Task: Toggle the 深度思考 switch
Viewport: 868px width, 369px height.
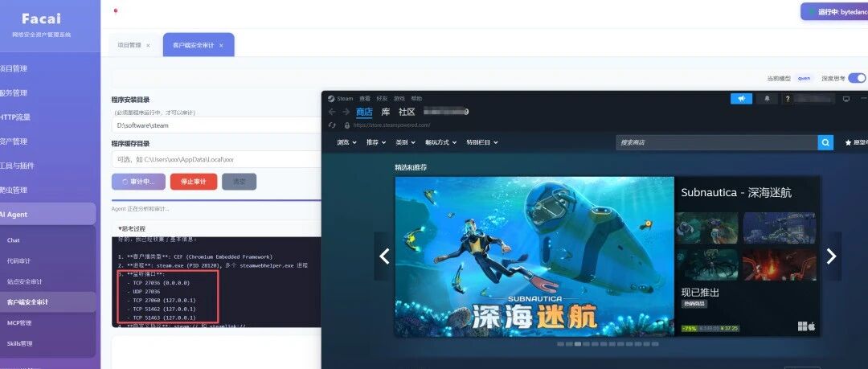Action: click(x=857, y=78)
